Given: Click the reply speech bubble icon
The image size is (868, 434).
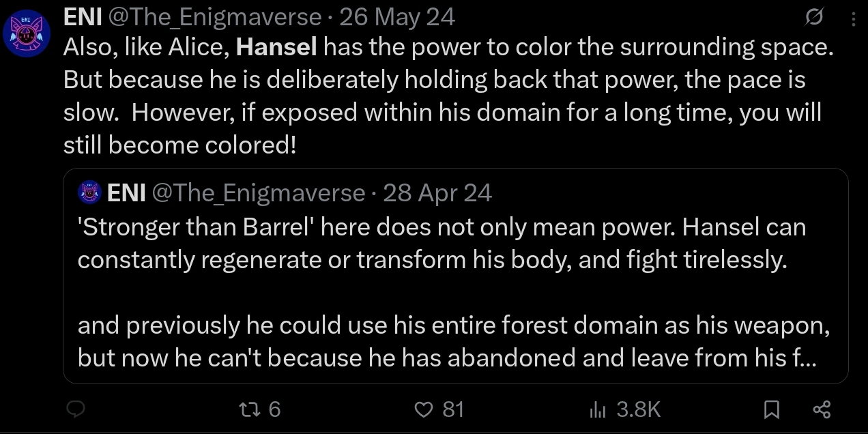Looking at the screenshot, I should click(76, 409).
